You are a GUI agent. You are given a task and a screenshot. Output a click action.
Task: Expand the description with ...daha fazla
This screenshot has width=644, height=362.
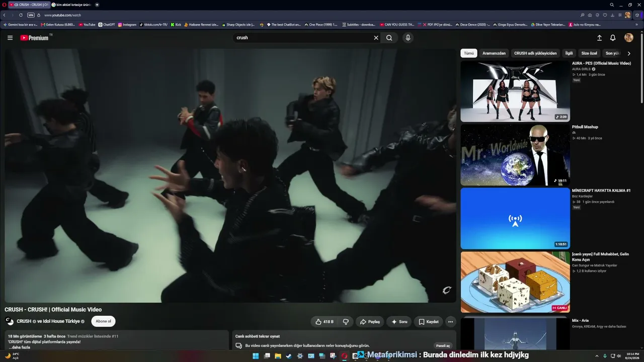[x=19, y=347]
